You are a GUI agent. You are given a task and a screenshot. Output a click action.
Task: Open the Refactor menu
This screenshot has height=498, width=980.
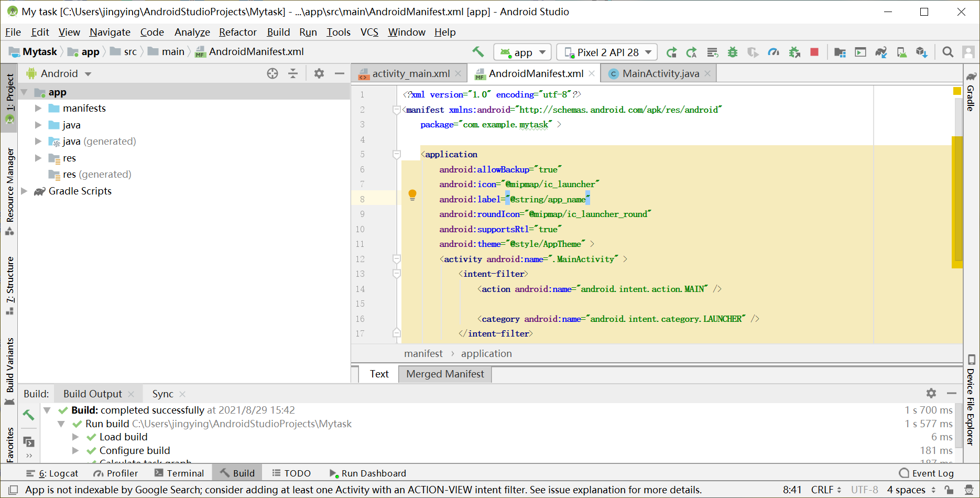click(237, 33)
